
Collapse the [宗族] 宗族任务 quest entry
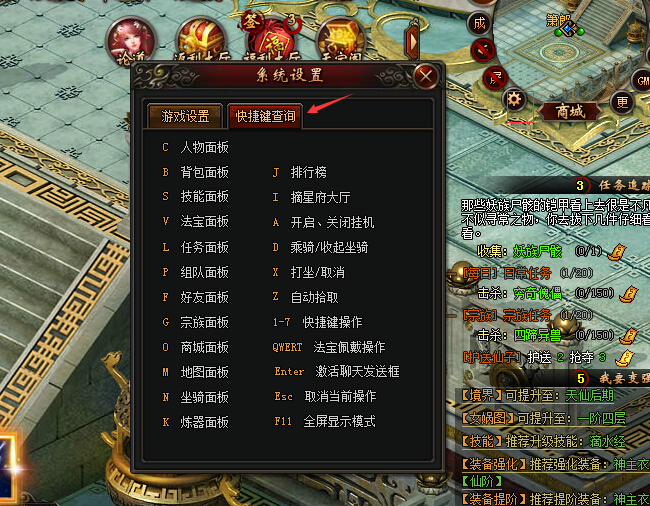(453, 316)
